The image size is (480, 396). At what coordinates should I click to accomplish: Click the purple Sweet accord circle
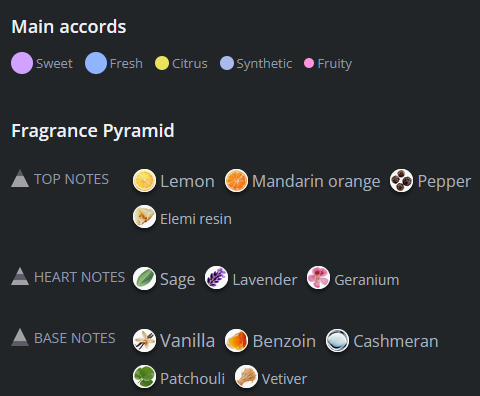[22, 63]
